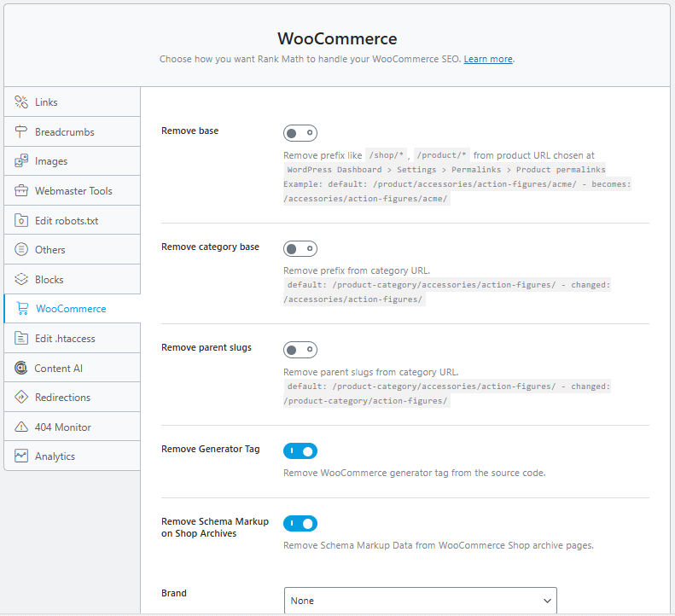This screenshot has height=616, width=675.
Task: Click the Analytics chart icon
Action: tap(21, 456)
